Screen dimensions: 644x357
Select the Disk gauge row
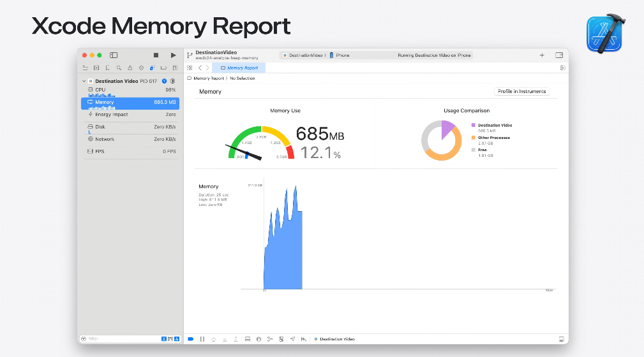click(130, 128)
